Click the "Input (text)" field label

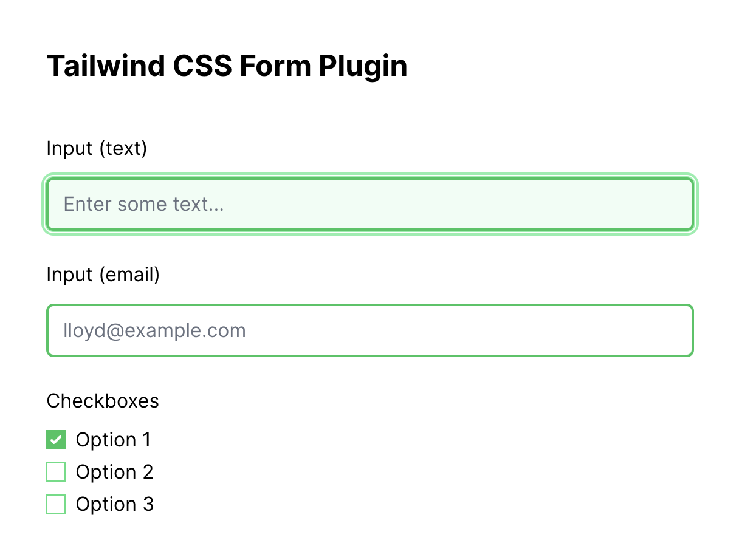tap(97, 148)
